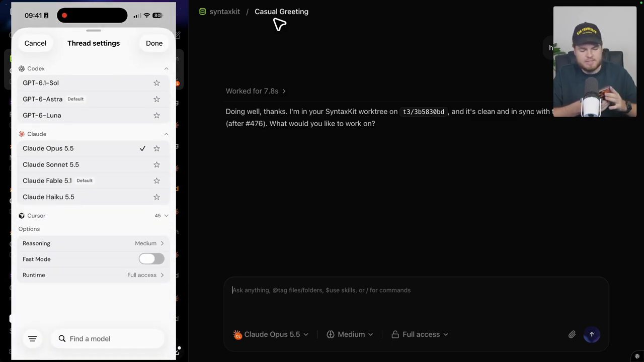
Task: Tap the 09:41 clock in status bar
Action: point(33,16)
